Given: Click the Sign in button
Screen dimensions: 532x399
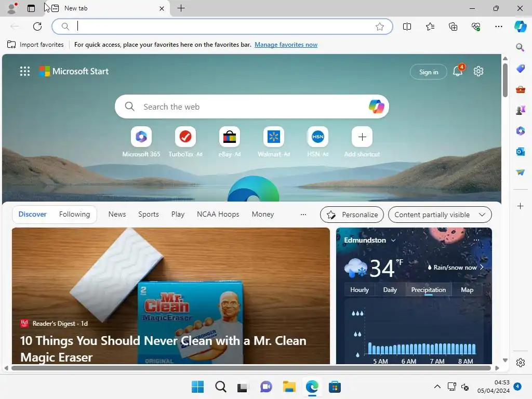Looking at the screenshot, I should 429,72.
